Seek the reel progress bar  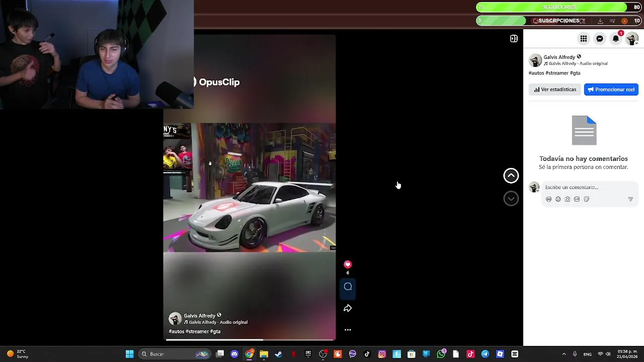[x=250, y=339]
